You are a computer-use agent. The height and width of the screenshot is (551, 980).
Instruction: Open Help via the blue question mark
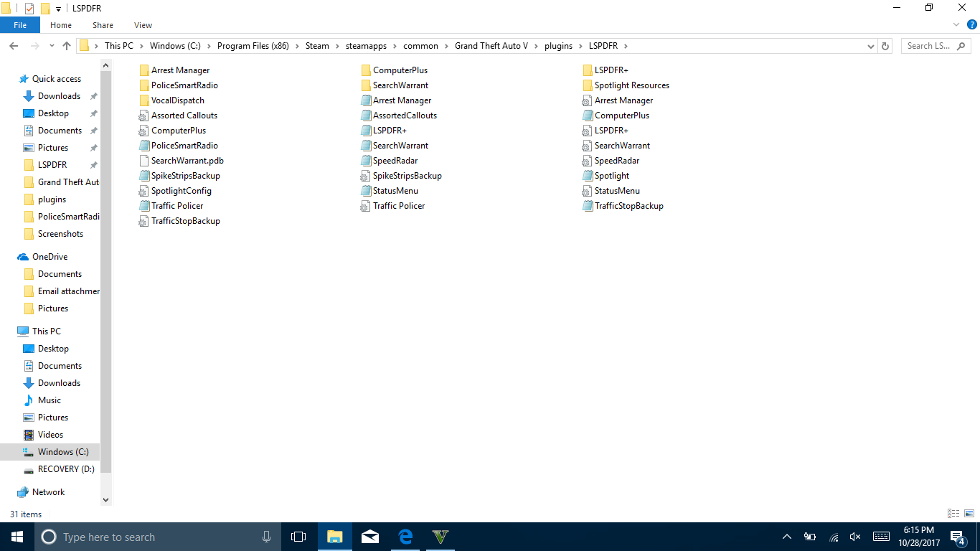pyautogui.click(x=972, y=24)
